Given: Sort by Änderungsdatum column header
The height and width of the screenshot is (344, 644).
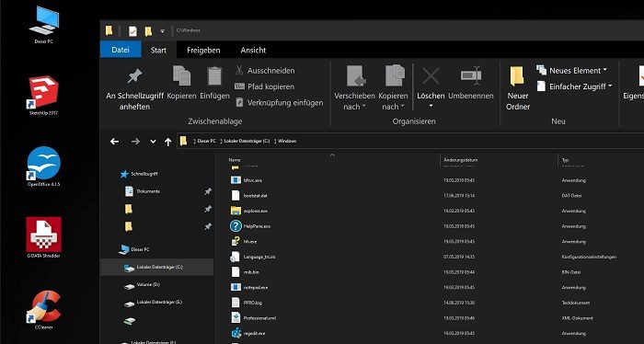Looking at the screenshot, I should (460, 160).
